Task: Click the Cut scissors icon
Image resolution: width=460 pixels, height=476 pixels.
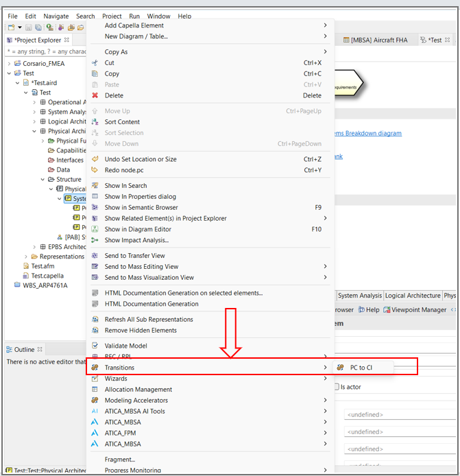Action: click(x=95, y=63)
